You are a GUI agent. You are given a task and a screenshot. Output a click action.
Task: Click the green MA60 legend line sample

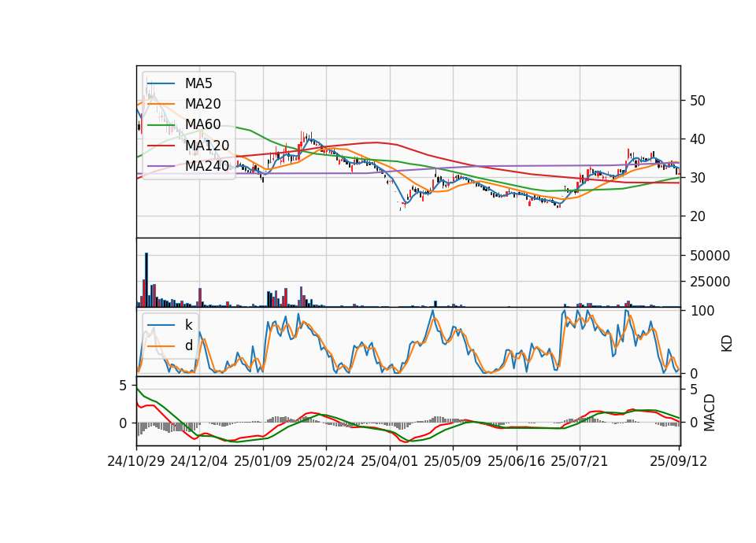click(x=161, y=125)
